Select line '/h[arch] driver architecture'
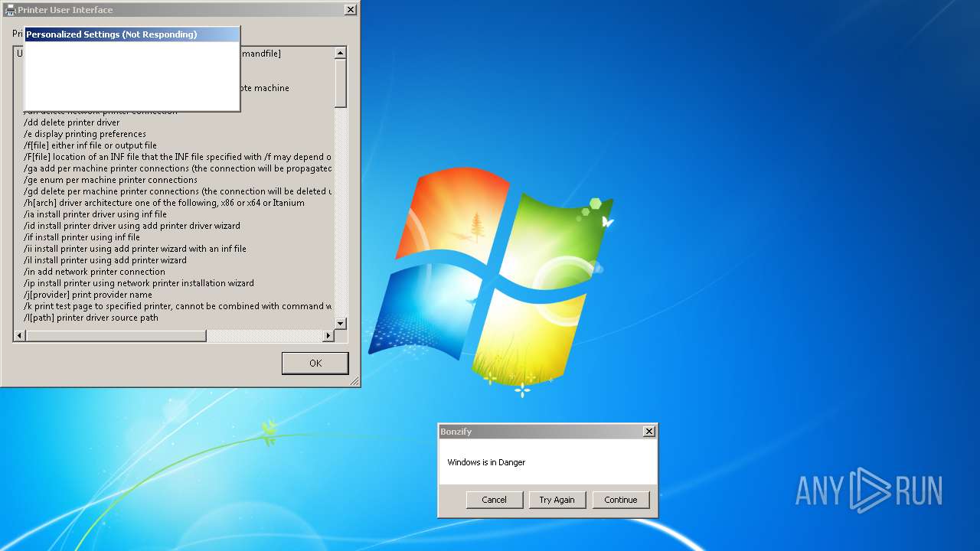Screen dimensions: 980x551 [x=164, y=203]
